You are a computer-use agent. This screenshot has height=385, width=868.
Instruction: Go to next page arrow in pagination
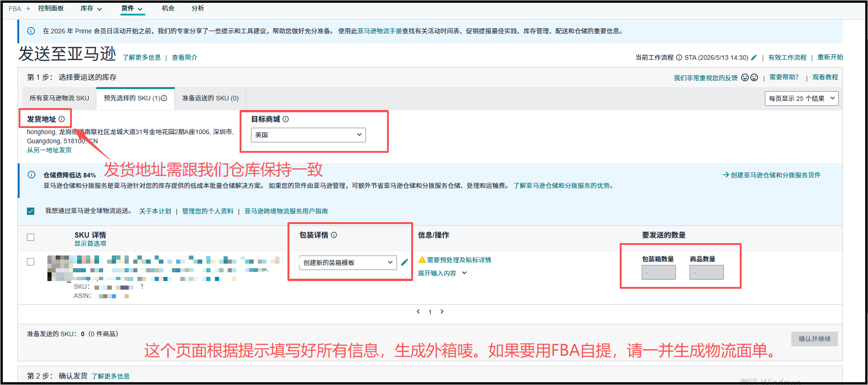click(x=442, y=311)
